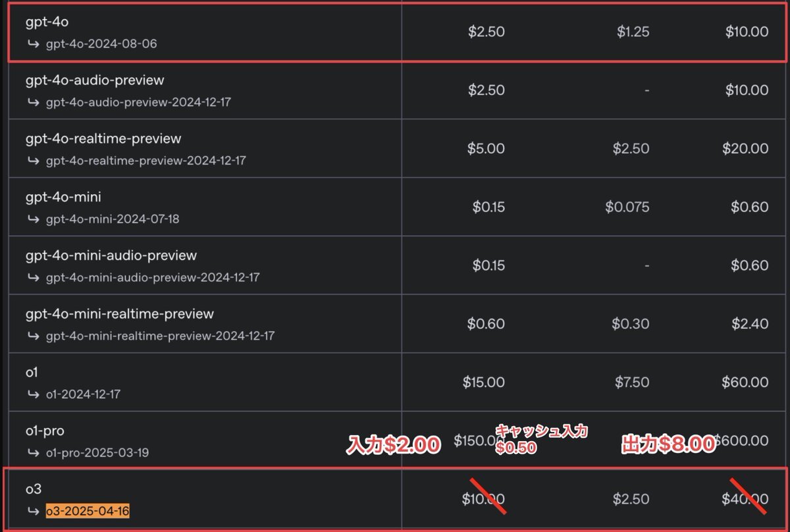The width and height of the screenshot is (790, 532).
Task: Click the o1-pro model name
Action: (x=45, y=431)
